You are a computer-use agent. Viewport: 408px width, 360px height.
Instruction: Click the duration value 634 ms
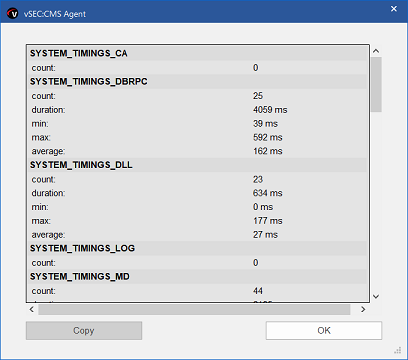(268, 193)
